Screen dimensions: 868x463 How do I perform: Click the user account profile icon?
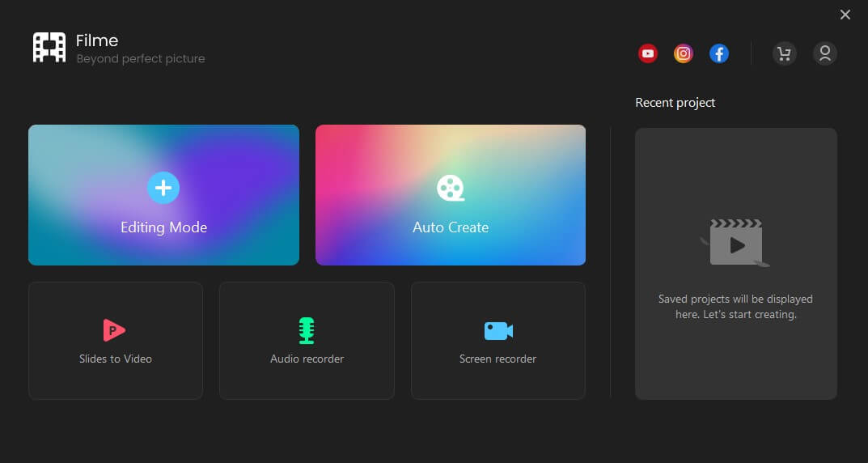[824, 53]
